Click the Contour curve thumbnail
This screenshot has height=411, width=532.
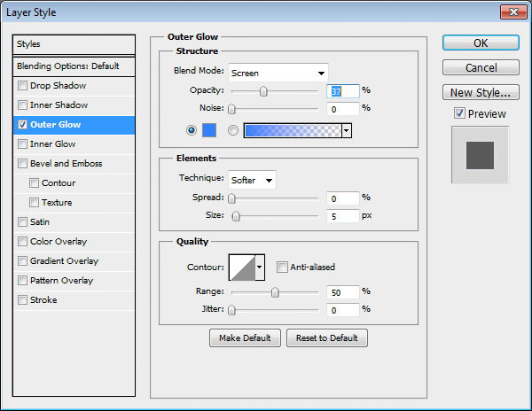point(242,268)
